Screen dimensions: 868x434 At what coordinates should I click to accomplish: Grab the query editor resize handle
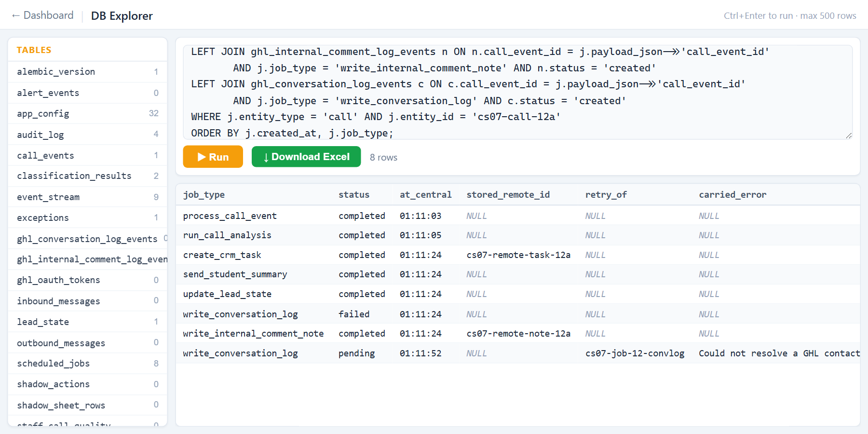(849, 136)
